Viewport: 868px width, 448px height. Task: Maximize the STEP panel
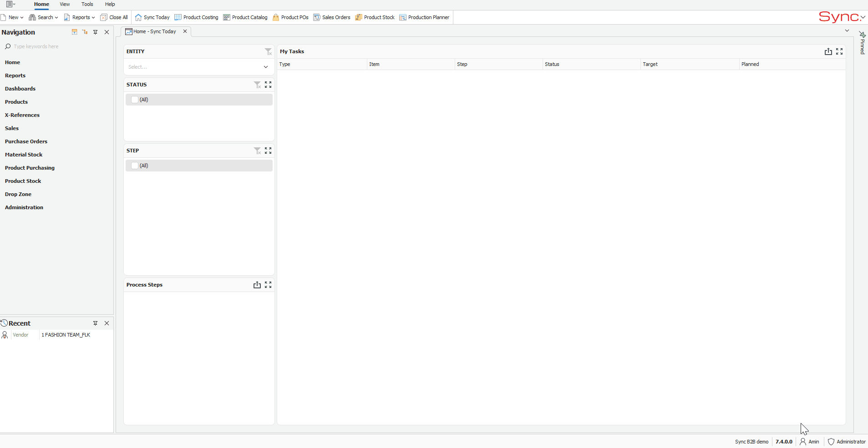point(268,151)
